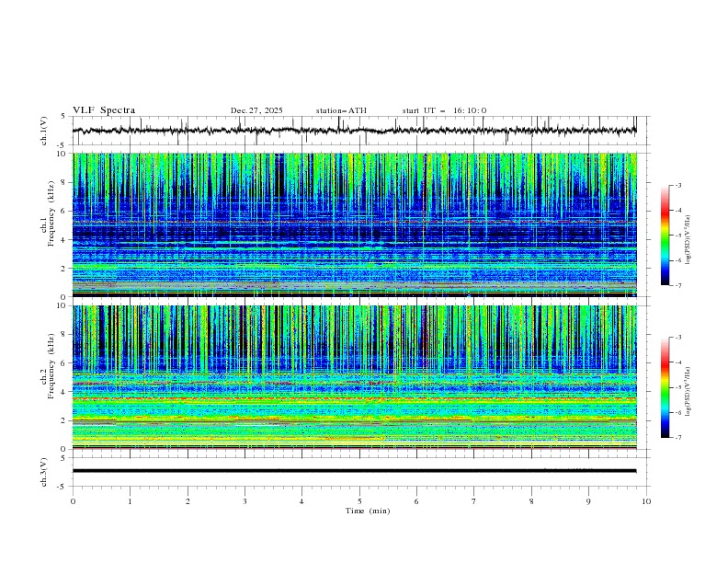Click the ch.1 color scale bar

pos(665,235)
